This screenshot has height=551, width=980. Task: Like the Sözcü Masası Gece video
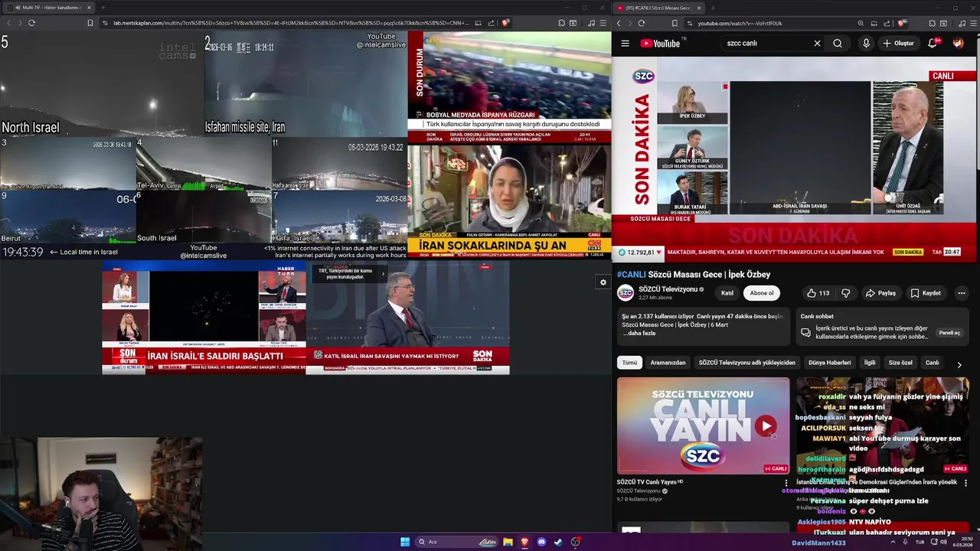818,293
